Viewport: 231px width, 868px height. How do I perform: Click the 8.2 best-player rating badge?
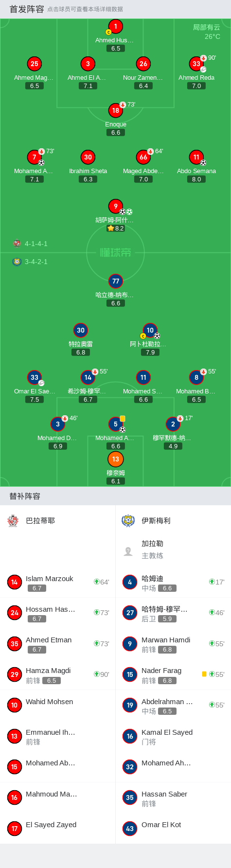[116, 228]
